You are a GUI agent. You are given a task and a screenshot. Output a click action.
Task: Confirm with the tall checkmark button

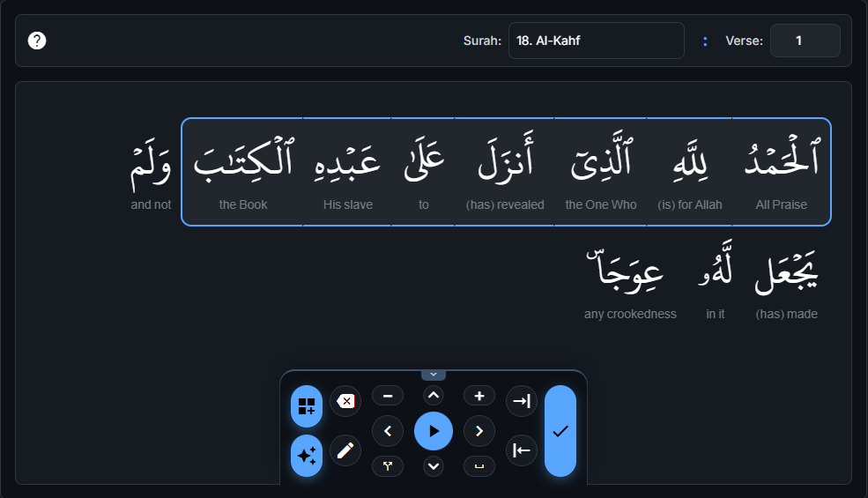[560, 431]
